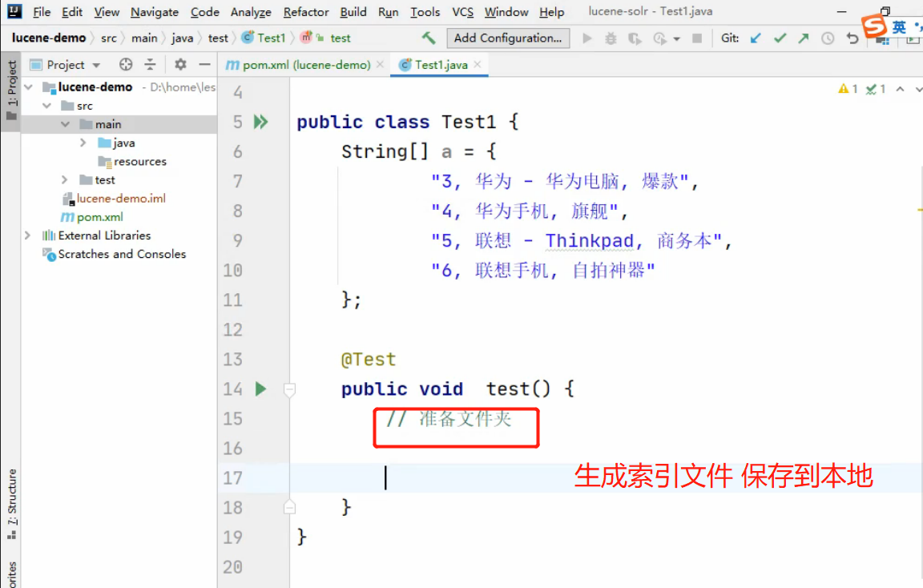This screenshot has height=588, width=923.
Task: Click the @Test annotation on line 13
Action: click(369, 360)
